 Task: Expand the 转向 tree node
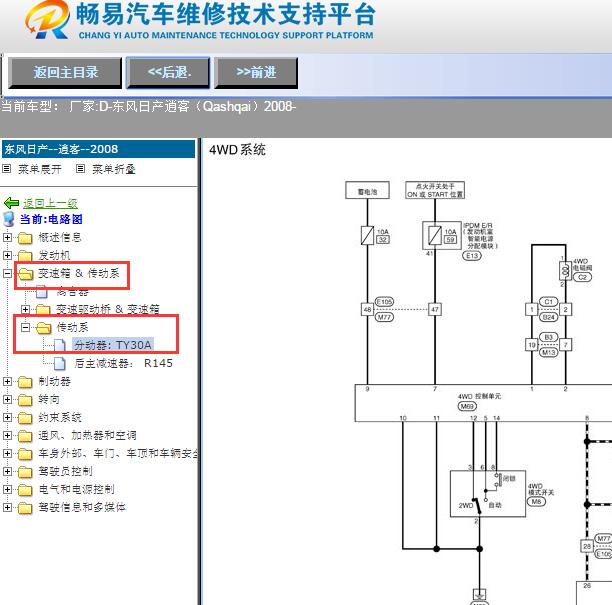click(x=7, y=399)
